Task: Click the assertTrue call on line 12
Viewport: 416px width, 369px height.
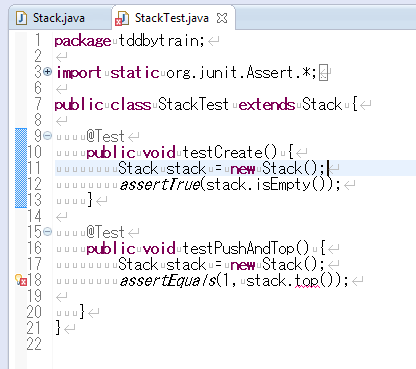Action: click(x=160, y=184)
